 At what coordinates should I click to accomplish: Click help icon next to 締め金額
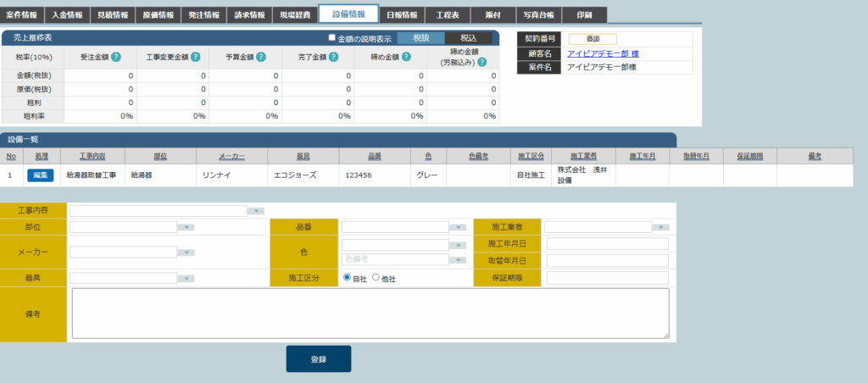(407, 58)
